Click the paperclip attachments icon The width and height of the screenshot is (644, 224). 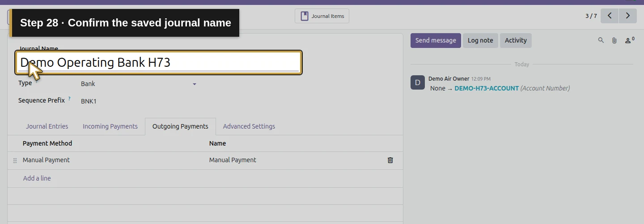(614, 40)
